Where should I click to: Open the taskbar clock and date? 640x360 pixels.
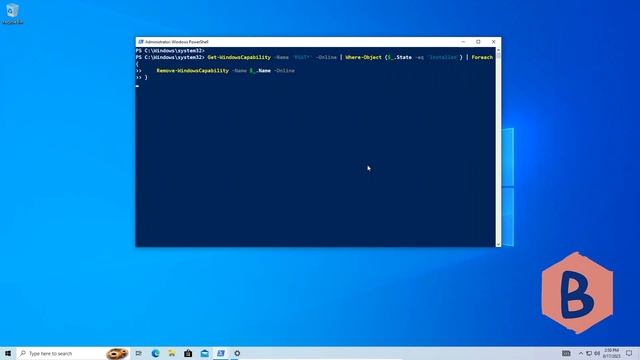(x=611, y=353)
